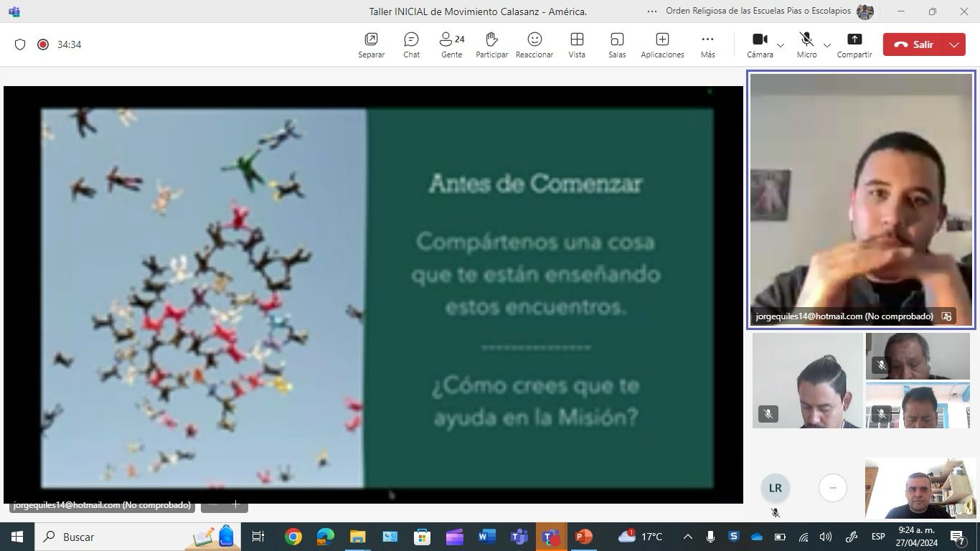Open dropdown next to Salir button
This screenshot has width=980, height=551.
pos(954,44)
